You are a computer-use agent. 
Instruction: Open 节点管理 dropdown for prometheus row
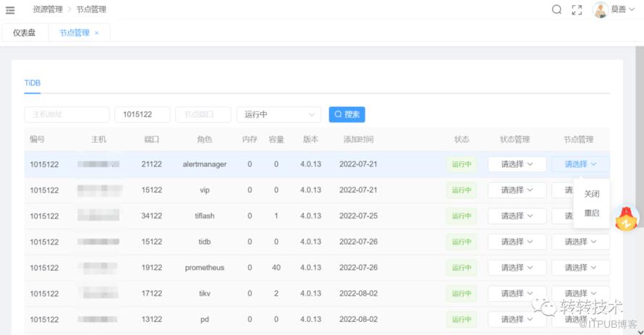[580, 268]
